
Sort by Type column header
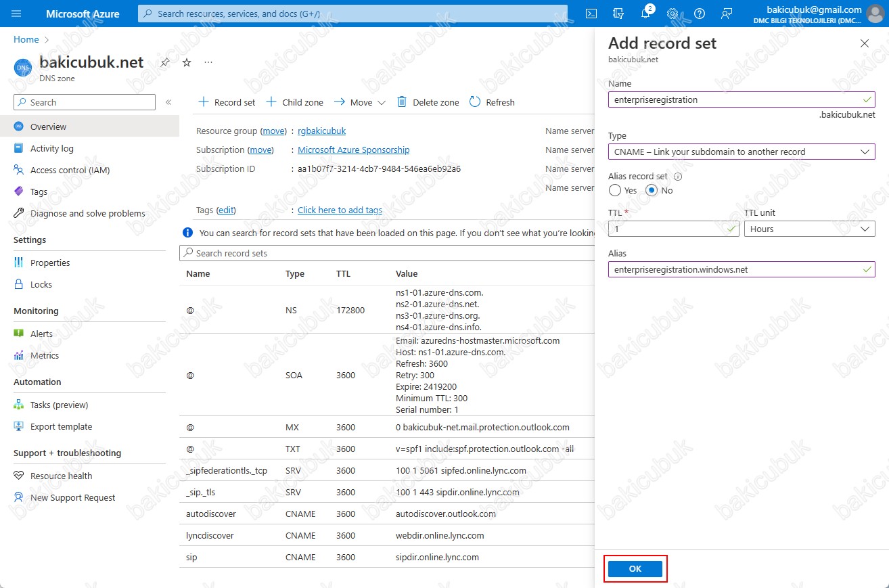(x=295, y=274)
